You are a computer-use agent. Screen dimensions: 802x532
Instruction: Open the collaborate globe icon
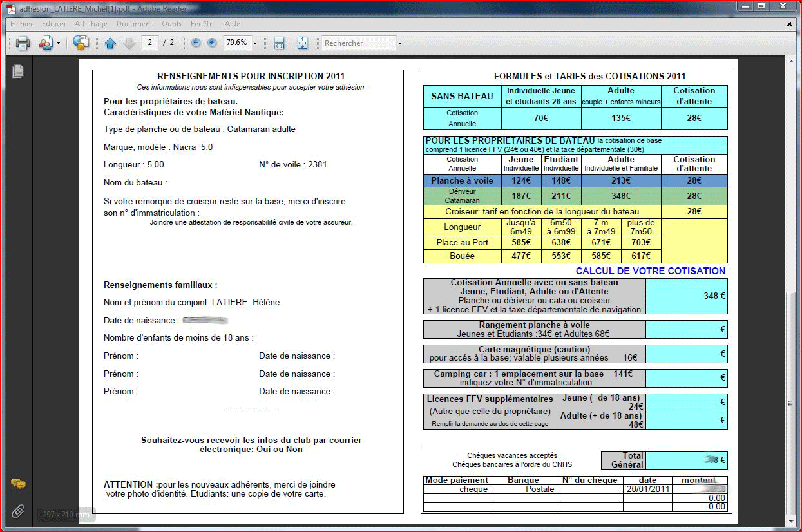click(x=81, y=43)
